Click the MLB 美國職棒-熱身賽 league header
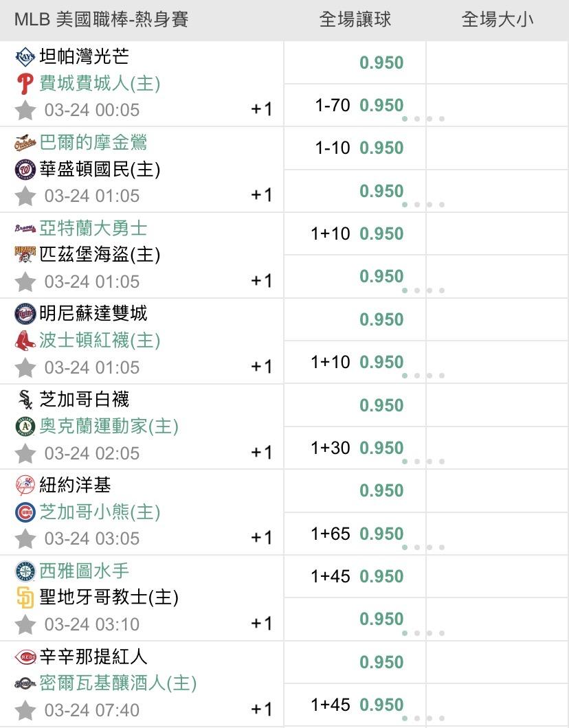 click(101, 20)
